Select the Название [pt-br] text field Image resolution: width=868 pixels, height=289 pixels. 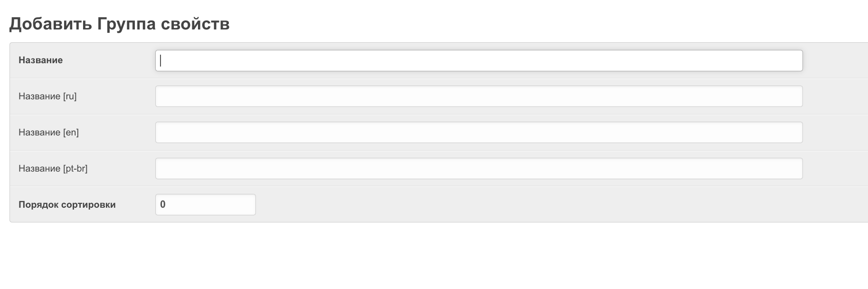point(479,169)
